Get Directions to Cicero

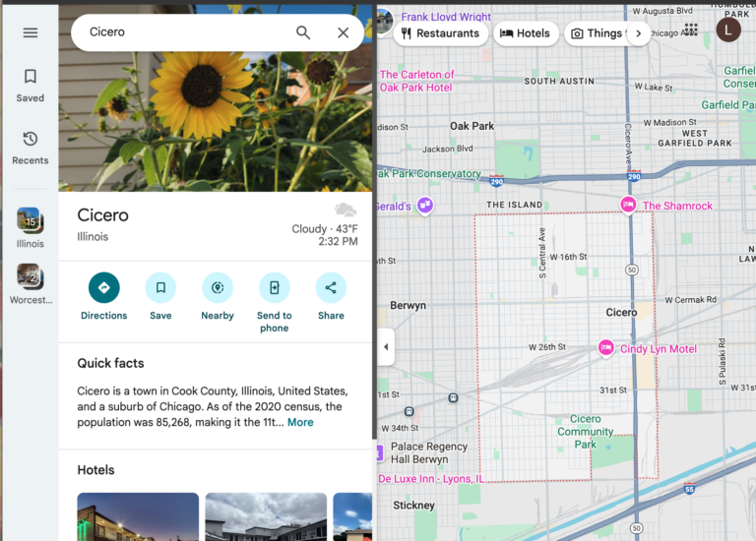(x=104, y=288)
